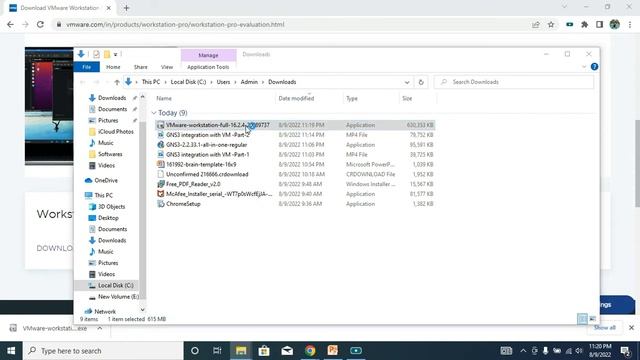The image size is (640, 360).
Task: Select the Unconfirmed 216666.crdownload file
Action: [296, 174]
